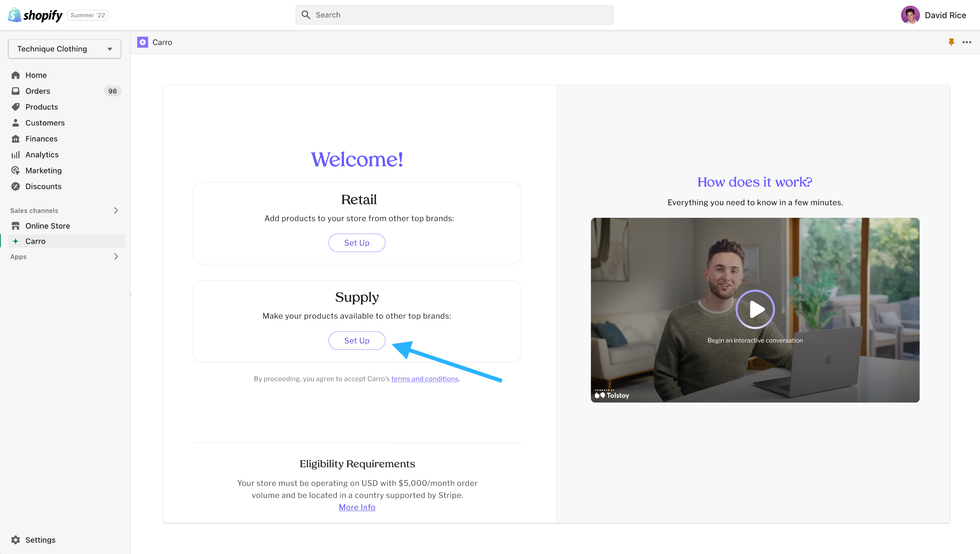Viewport: 980px width, 554px height.
Task: Click the Search input field
Action: click(454, 15)
